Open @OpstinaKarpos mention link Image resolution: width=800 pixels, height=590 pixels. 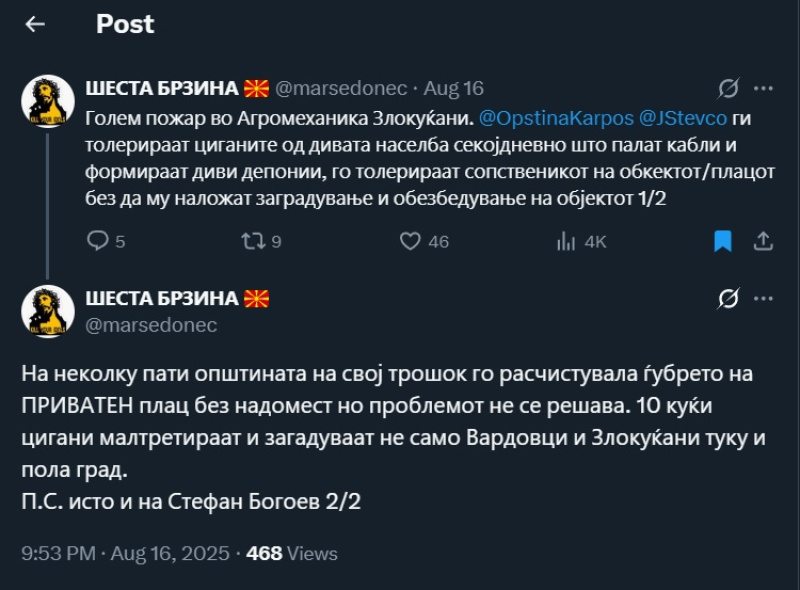(556, 117)
